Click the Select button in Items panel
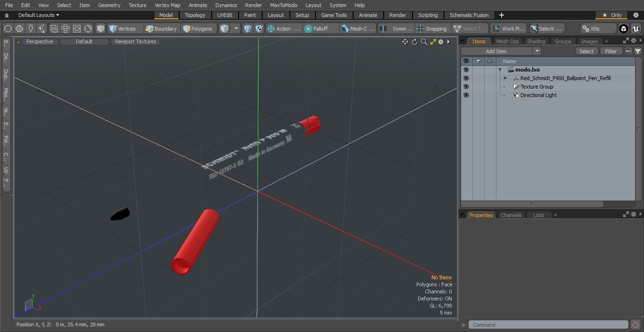The image size is (644, 332). [586, 51]
